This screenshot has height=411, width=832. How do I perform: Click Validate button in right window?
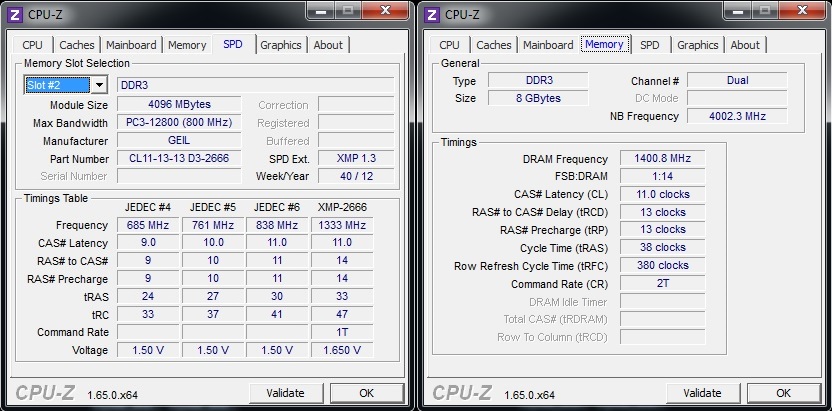click(x=703, y=393)
